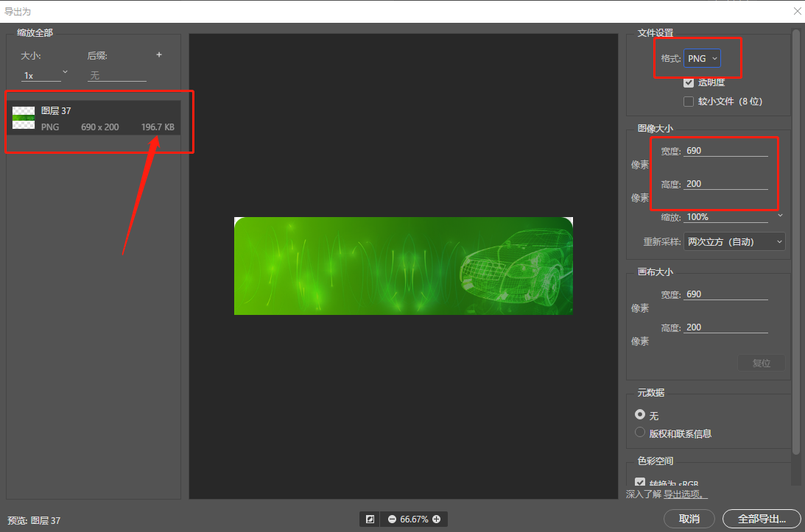
Task: Enable 较小文件 (8 位) checkbox
Action: pos(689,102)
